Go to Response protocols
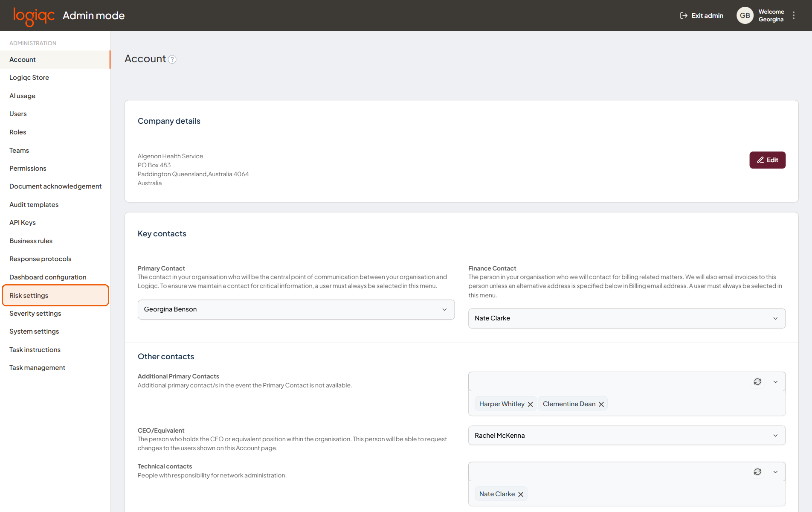The width and height of the screenshot is (812, 512). click(55, 259)
